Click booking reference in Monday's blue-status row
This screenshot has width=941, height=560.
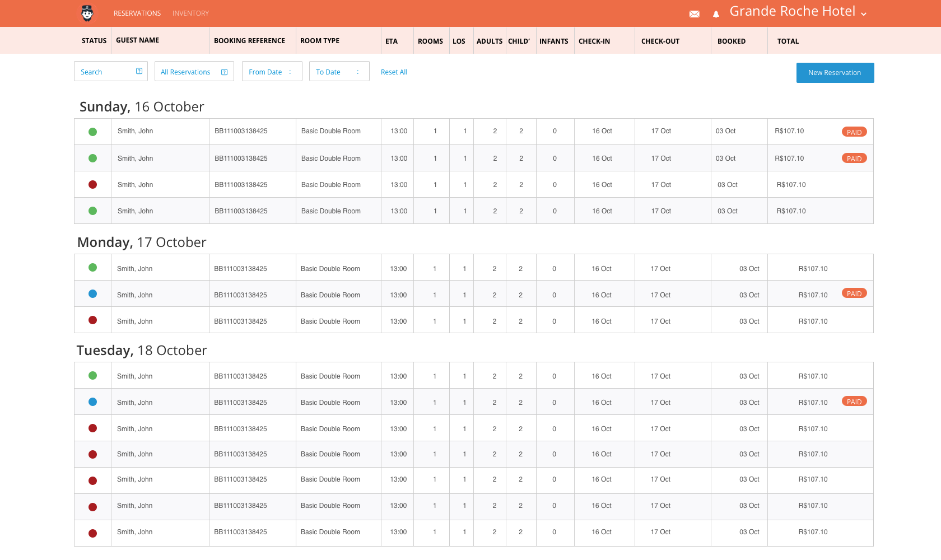pyautogui.click(x=240, y=295)
